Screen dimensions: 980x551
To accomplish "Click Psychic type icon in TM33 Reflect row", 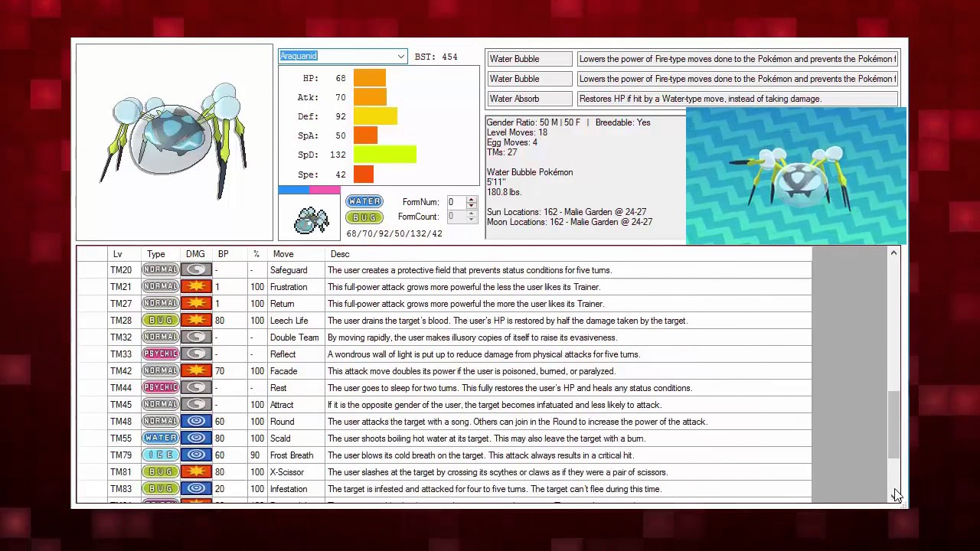I will coord(160,354).
